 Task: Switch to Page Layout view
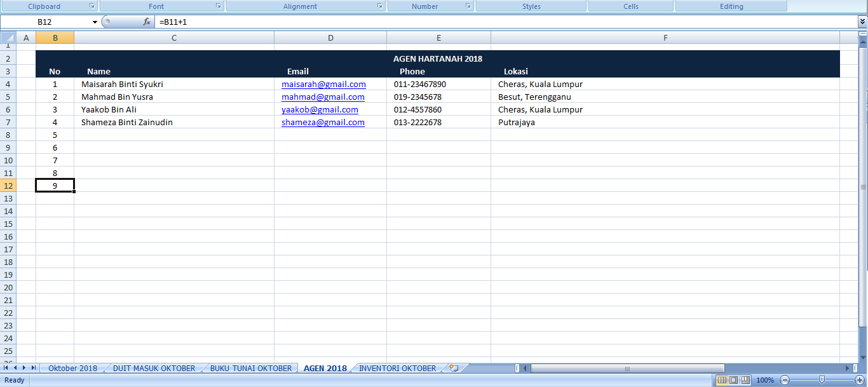point(733,380)
